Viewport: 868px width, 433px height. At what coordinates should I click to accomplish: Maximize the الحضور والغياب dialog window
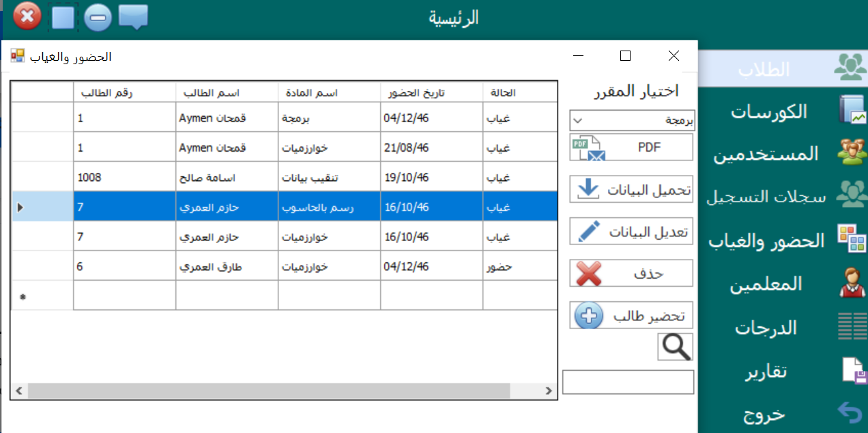(625, 56)
